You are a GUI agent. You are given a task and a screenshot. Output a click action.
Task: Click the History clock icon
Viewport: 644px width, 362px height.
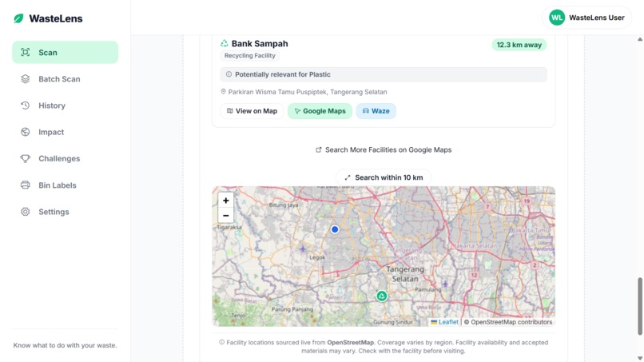point(26,105)
